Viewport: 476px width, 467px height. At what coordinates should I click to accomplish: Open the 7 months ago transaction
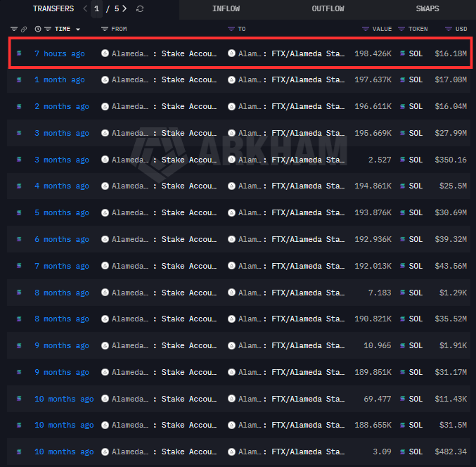pyautogui.click(x=62, y=266)
